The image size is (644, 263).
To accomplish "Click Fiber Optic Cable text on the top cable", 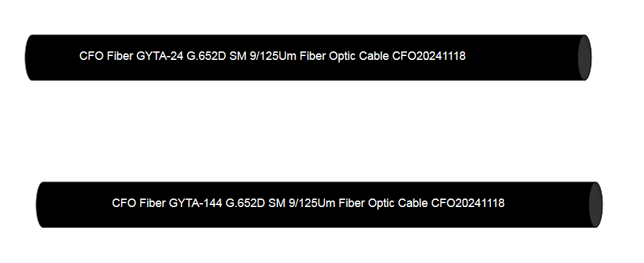I will (344, 57).
